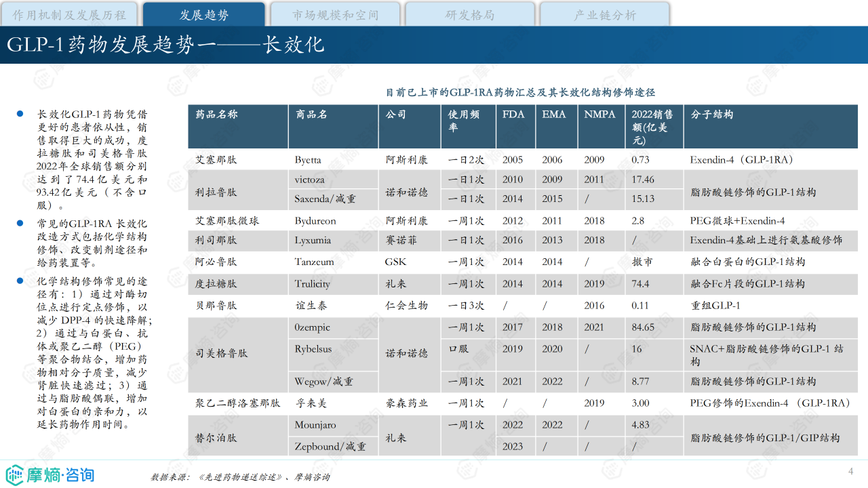Click the 度拉糖肽 drug name cell
The image size is (868, 488).
[238, 284]
